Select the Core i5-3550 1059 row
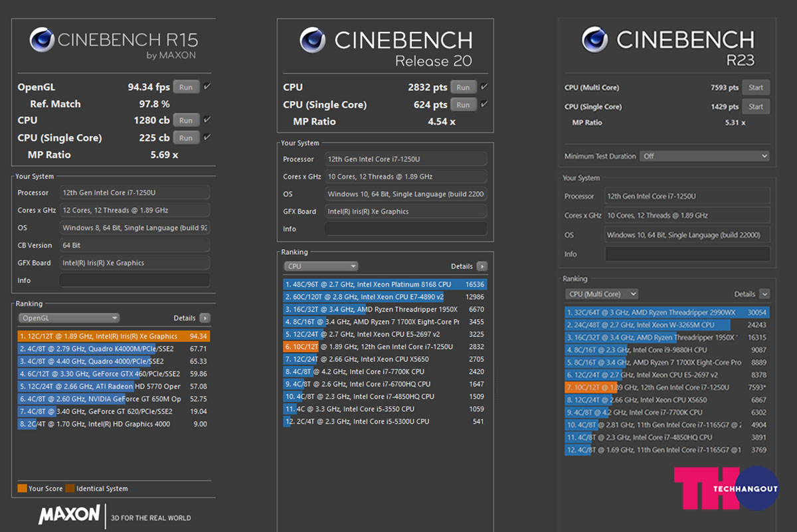 click(385, 409)
